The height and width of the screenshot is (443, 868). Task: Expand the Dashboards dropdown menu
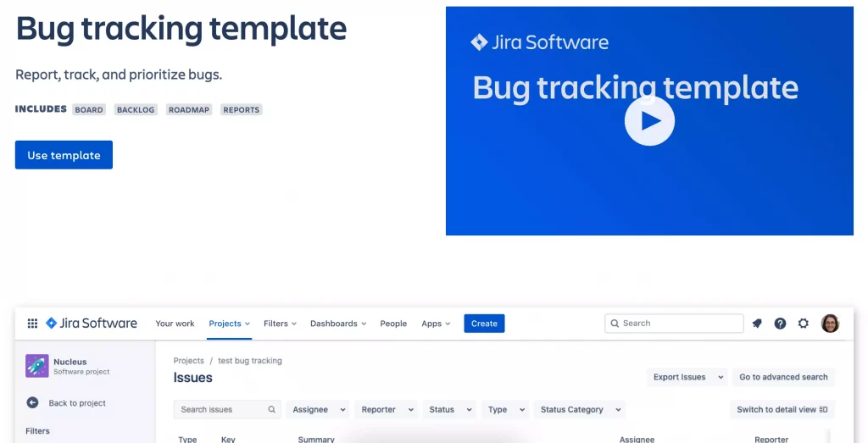click(x=338, y=324)
